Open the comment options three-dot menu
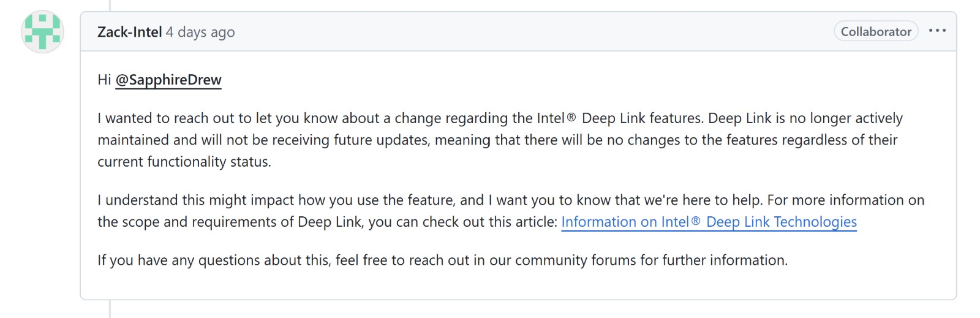The height and width of the screenshot is (318, 980). (937, 31)
